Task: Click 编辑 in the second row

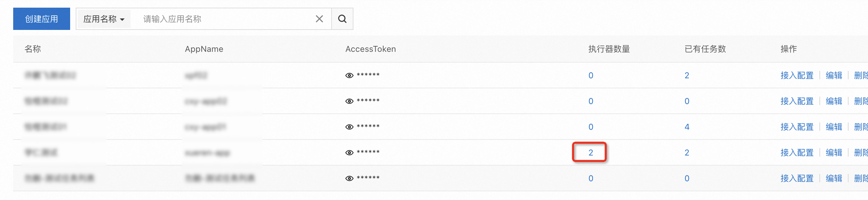Action: 834,101
